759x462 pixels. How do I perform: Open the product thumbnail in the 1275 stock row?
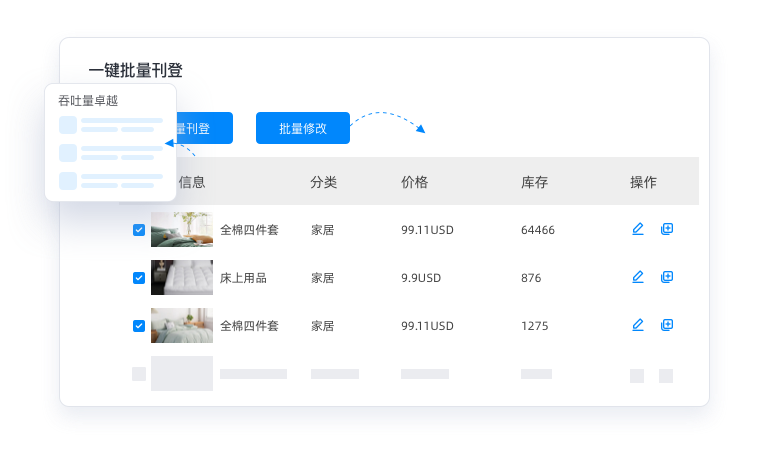pos(181,325)
